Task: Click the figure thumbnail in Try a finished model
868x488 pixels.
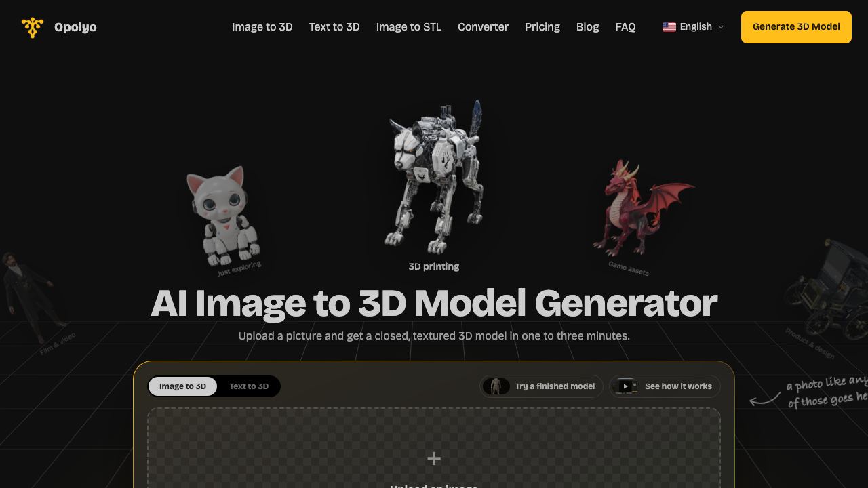Action: coord(497,386)
